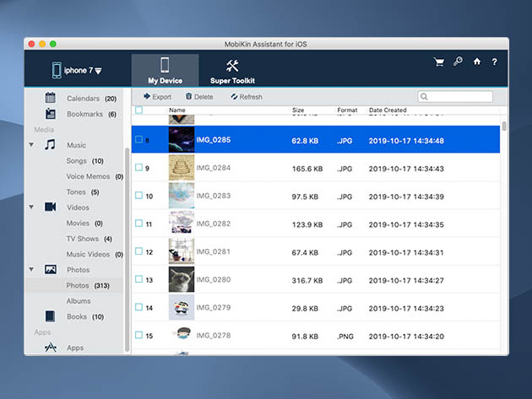The image size is (532, 399).
Task: Click the Export arrow icon
Action: (x=147, y=96)
